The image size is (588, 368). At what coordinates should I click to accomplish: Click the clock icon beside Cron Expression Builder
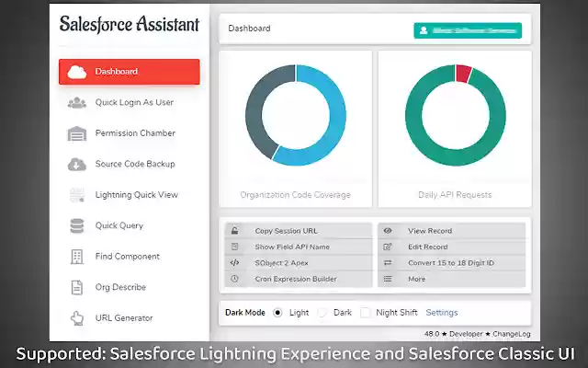click(x=235, y=279)
